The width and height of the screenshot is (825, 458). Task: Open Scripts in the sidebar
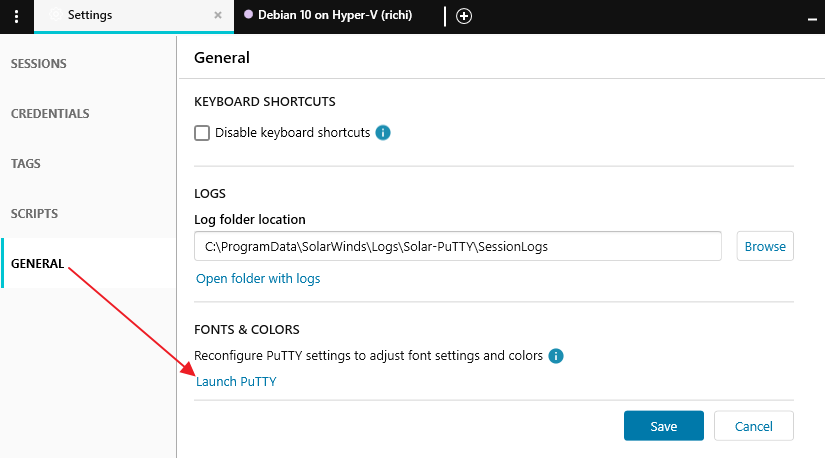coord(35,214)
